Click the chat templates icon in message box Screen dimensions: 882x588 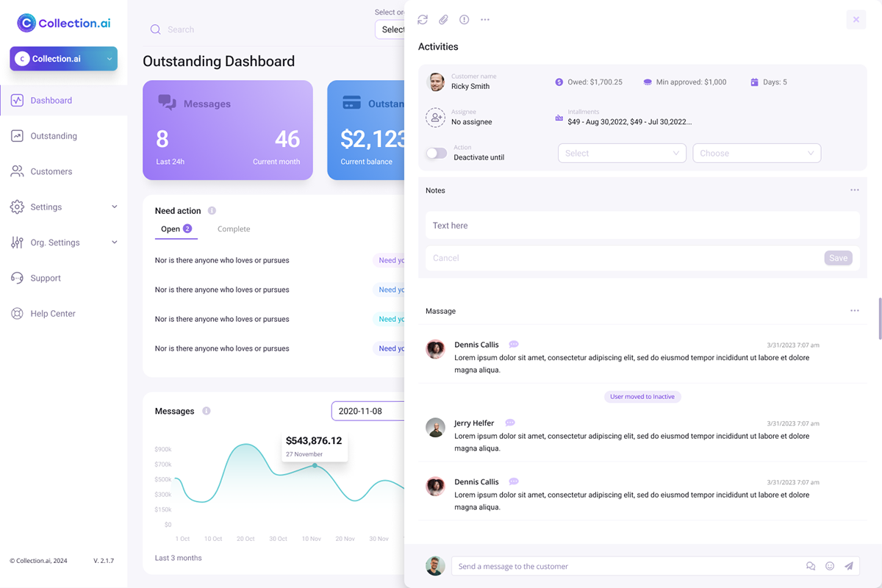point(811,566)
